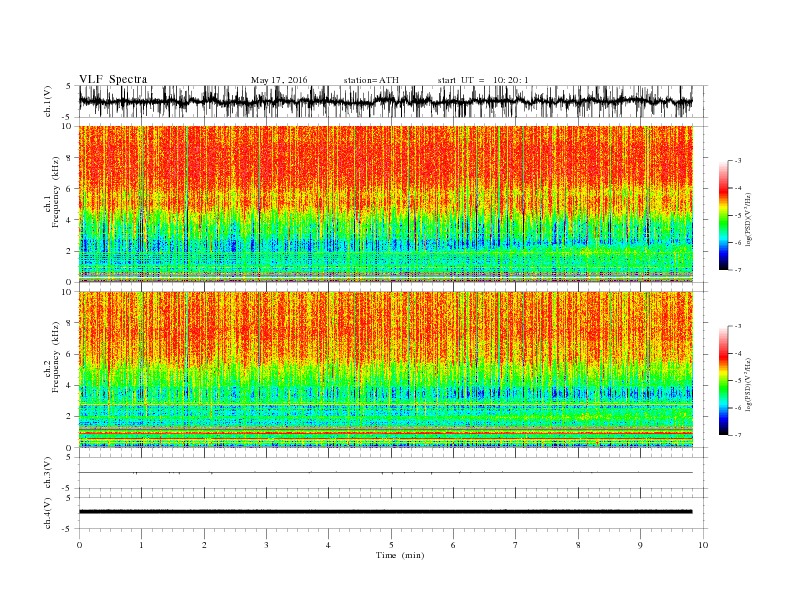Click the "-3" value atop ch.1 colorbar

click(x=737, y=161)
